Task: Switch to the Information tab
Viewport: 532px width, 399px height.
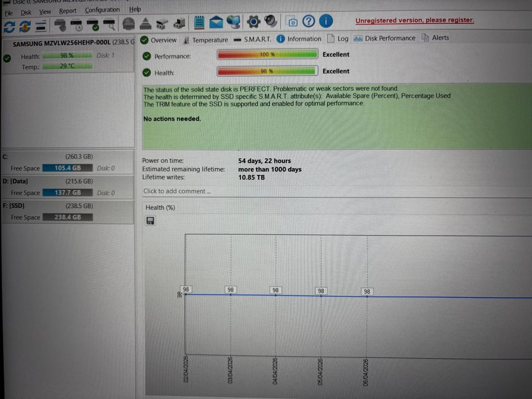Action: [x=299, y=39]
